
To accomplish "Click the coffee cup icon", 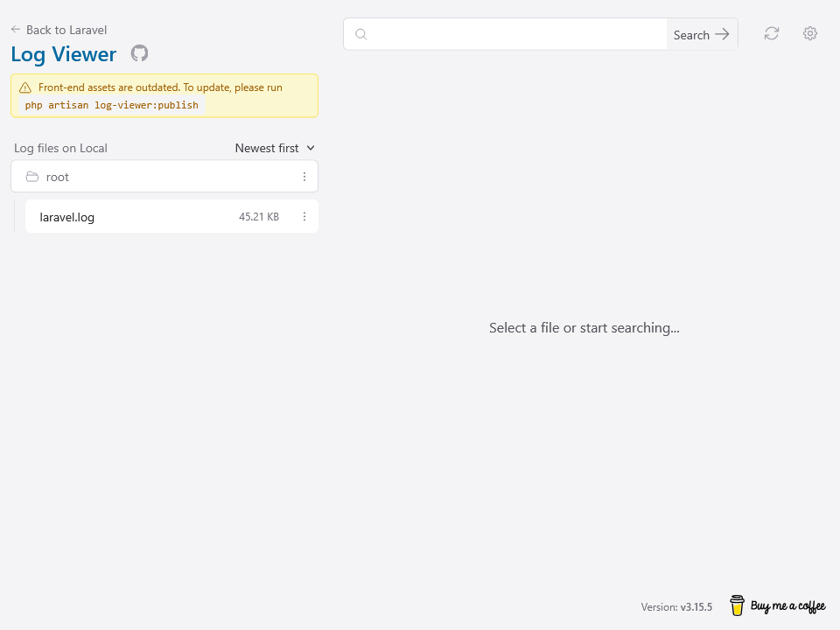I will [737, 605].
